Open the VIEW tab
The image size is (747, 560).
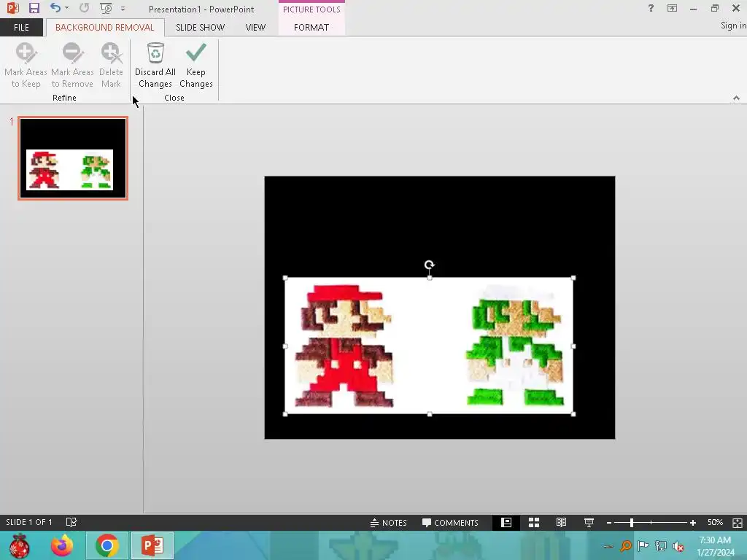(x=255, y=28)
